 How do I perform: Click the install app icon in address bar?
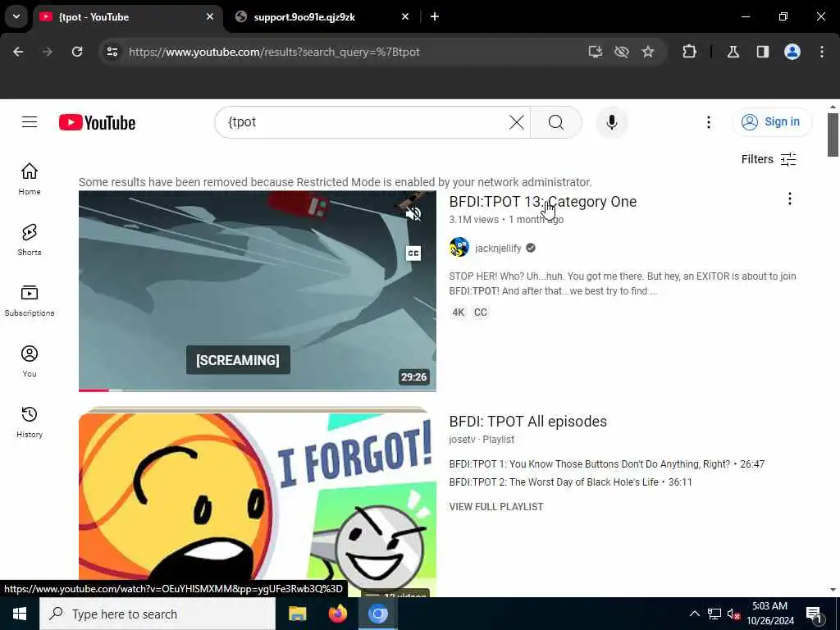pos(596,52)
